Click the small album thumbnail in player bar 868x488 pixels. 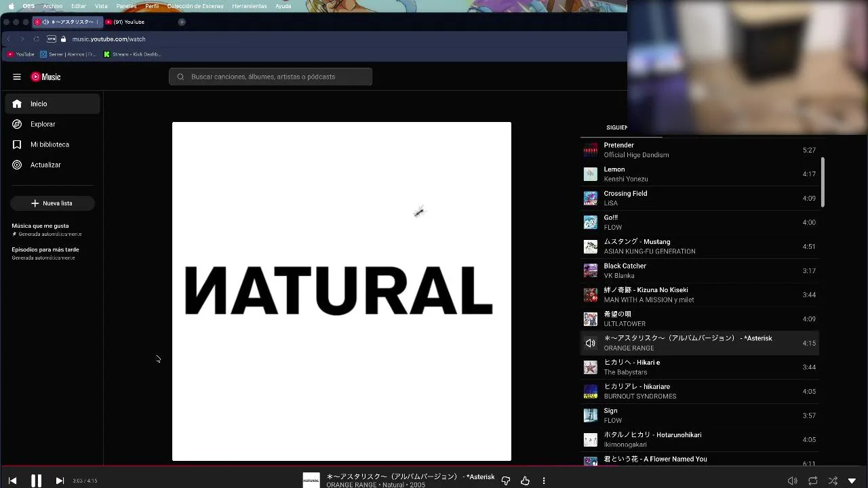(311, 480)
